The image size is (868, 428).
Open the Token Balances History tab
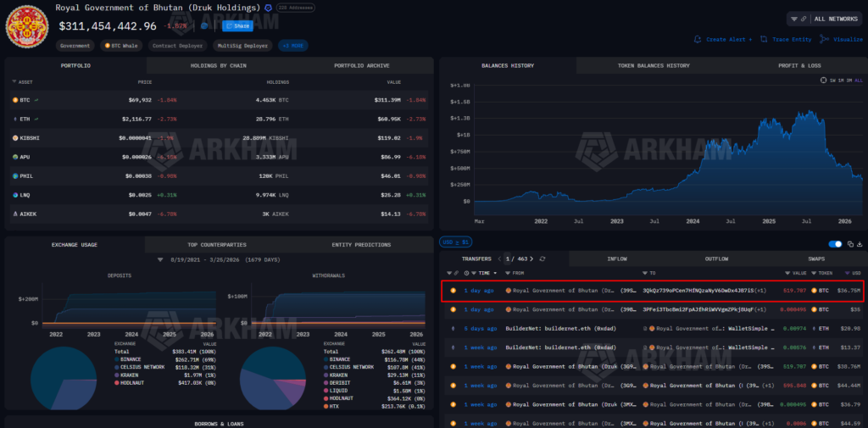654,65
